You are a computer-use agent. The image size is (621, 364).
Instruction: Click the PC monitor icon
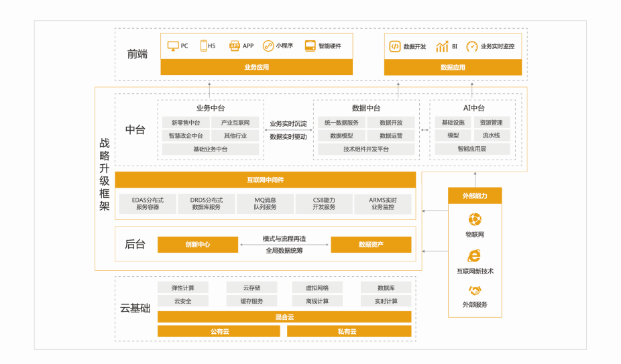coord(173,46)
